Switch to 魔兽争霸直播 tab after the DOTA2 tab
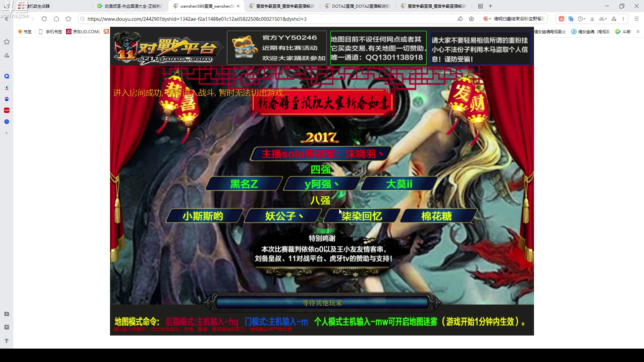Screen dimensions: 644x362 point(433,6)
